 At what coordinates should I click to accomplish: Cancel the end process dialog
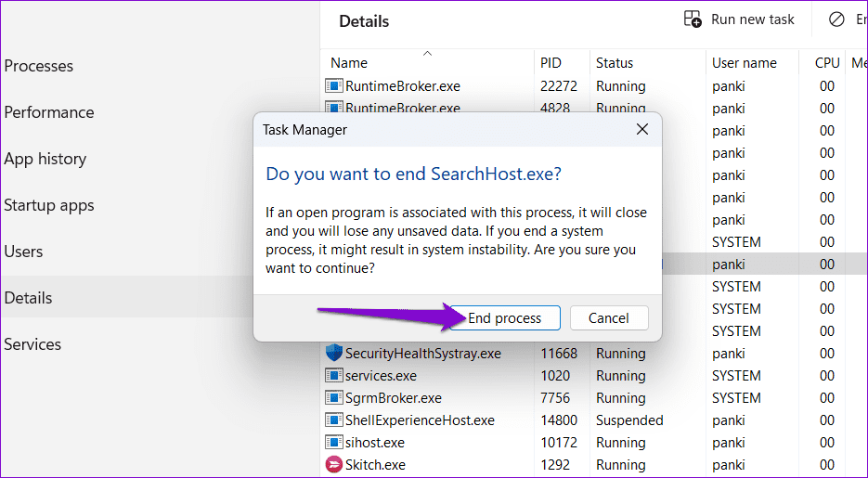click(x=608, y=318)
